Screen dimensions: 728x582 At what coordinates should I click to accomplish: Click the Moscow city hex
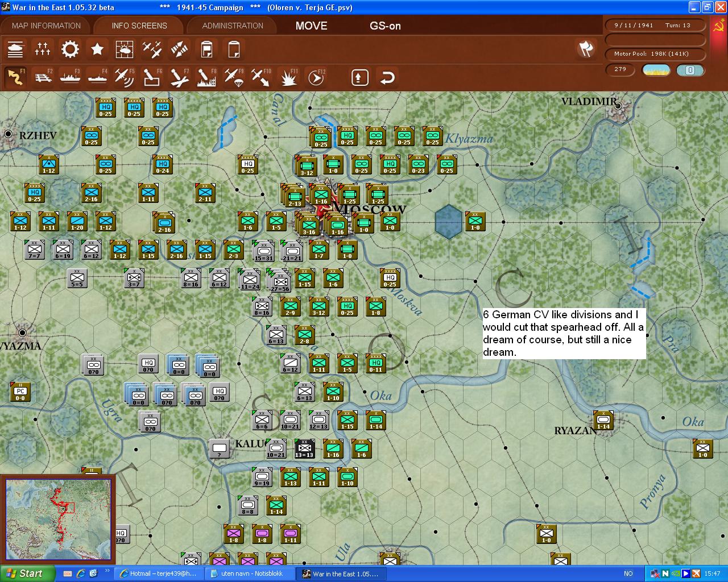pos(324,210)
